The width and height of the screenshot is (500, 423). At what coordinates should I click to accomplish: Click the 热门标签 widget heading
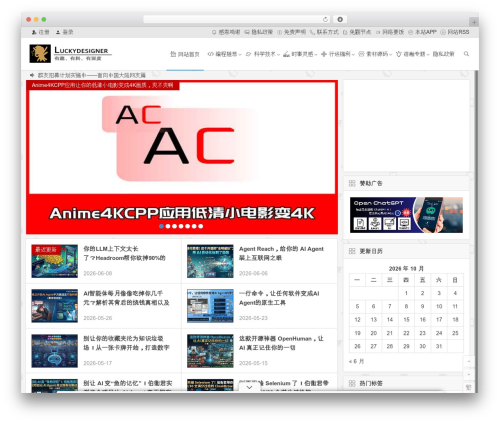(x=371, y=383)
